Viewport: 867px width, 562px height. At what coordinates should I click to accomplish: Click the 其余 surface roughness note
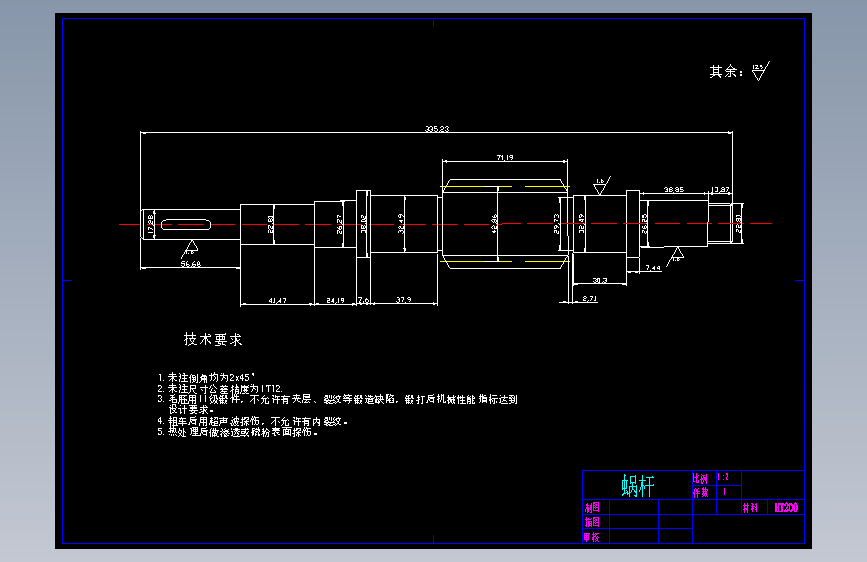(726, 72)
